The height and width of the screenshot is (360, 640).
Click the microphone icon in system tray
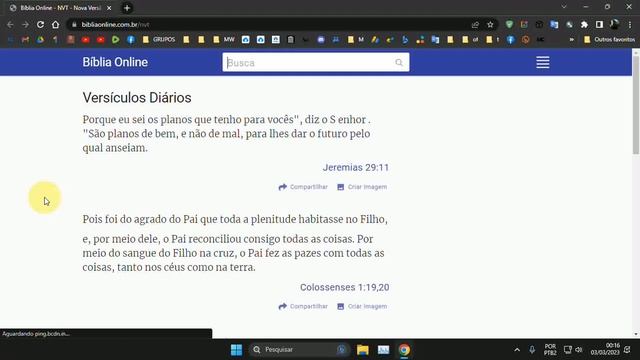tap(532, 350)
